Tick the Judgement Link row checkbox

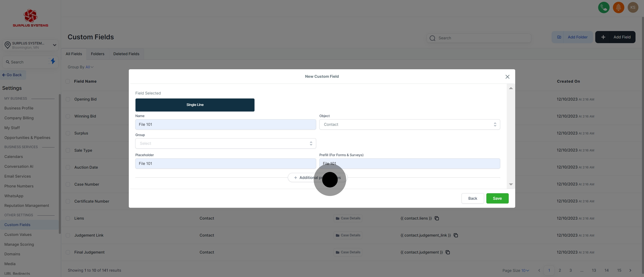coord(68,235)
